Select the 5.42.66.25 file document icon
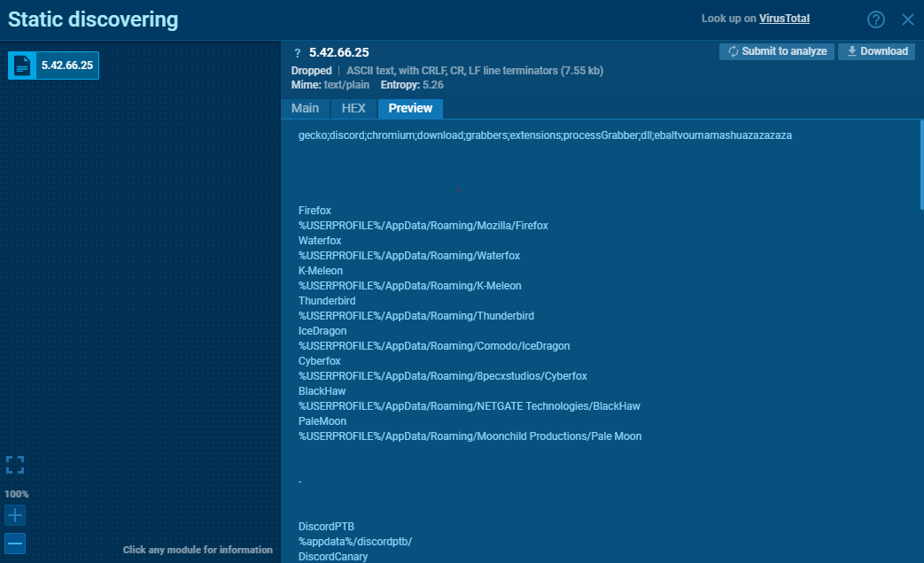924x563 pixels. 22,66
